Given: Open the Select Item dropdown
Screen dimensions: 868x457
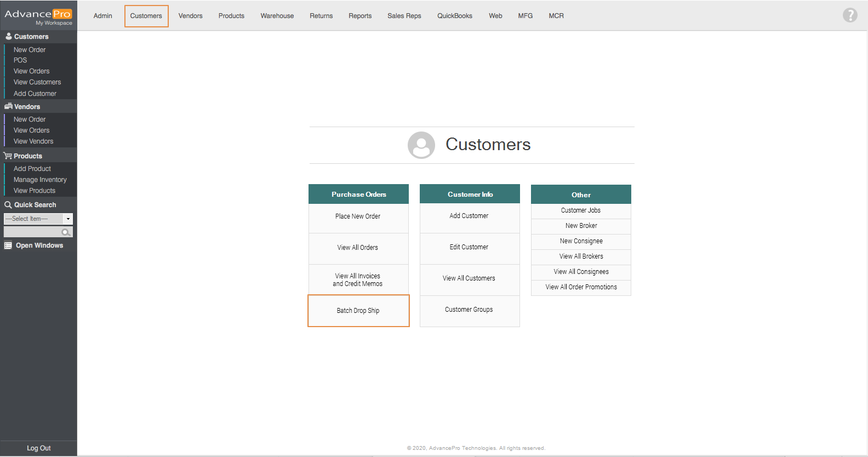Looking at the screenshot, I should 38,219.
